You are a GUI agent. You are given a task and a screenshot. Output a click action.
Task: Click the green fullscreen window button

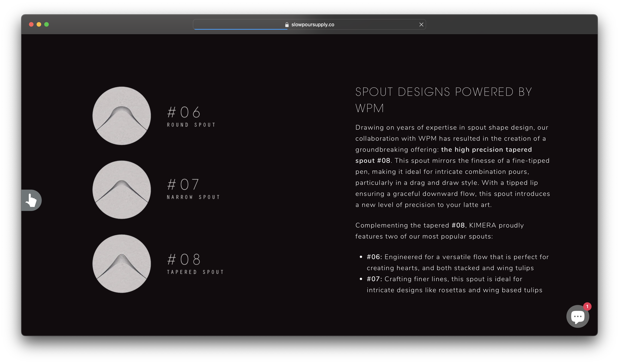(x=47, y=25)
